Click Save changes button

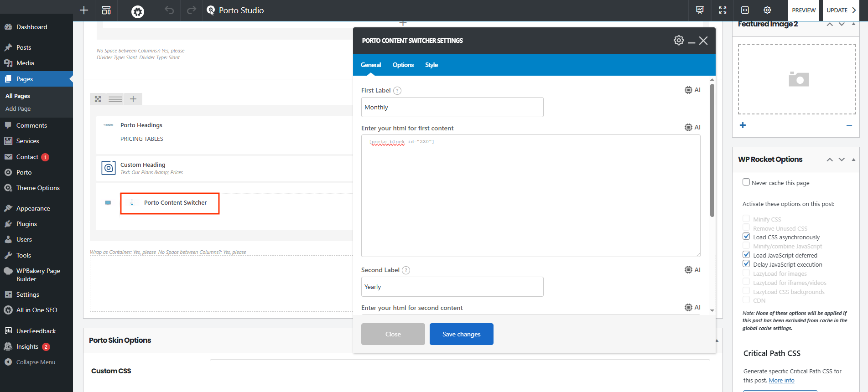pyautogui.click(x=462, y=334)
